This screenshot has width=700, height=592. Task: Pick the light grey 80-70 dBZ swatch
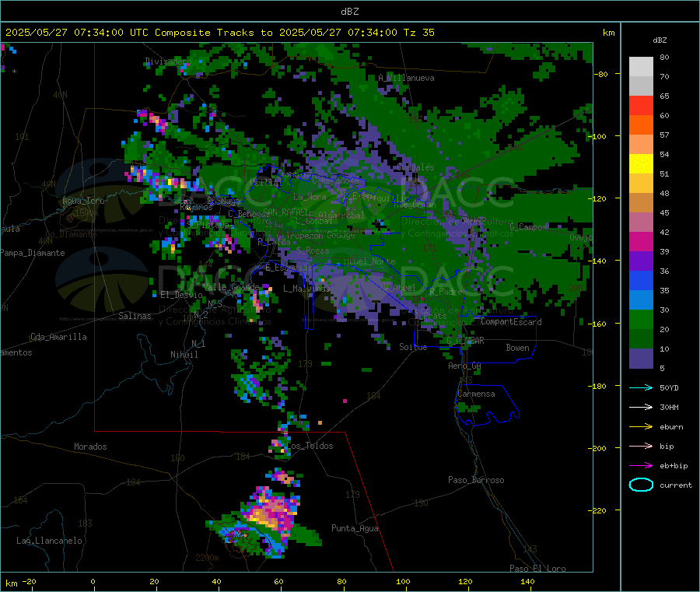[x=641, y=67]
